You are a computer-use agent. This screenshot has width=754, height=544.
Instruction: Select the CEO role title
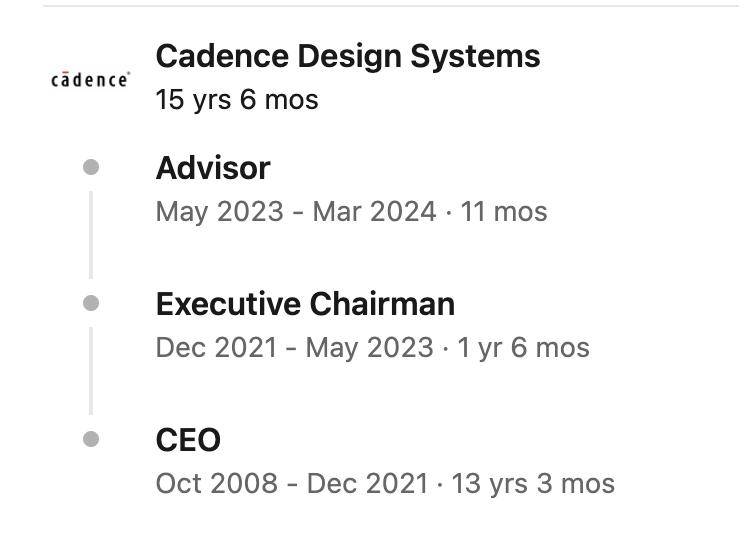tap(188, 440)
